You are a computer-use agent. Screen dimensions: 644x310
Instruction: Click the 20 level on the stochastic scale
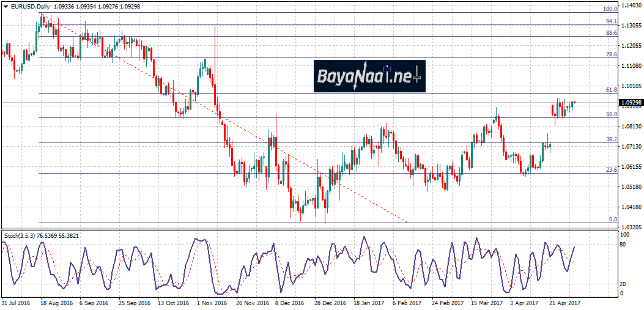[x=624, y=284]
